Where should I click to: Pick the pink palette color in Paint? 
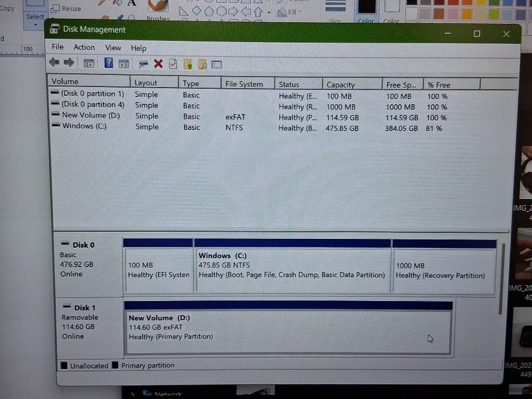click(x=453, y=14)
